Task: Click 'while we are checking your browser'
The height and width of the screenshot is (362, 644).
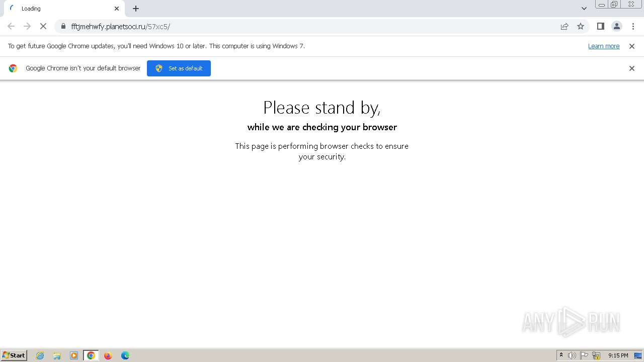Action: 322,127
